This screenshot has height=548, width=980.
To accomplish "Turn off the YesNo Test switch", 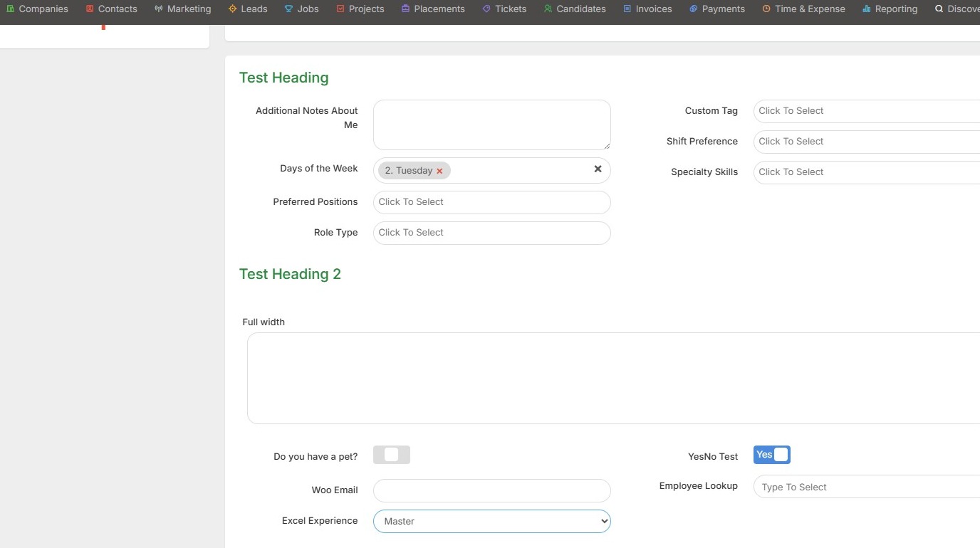I will (772, 455).
